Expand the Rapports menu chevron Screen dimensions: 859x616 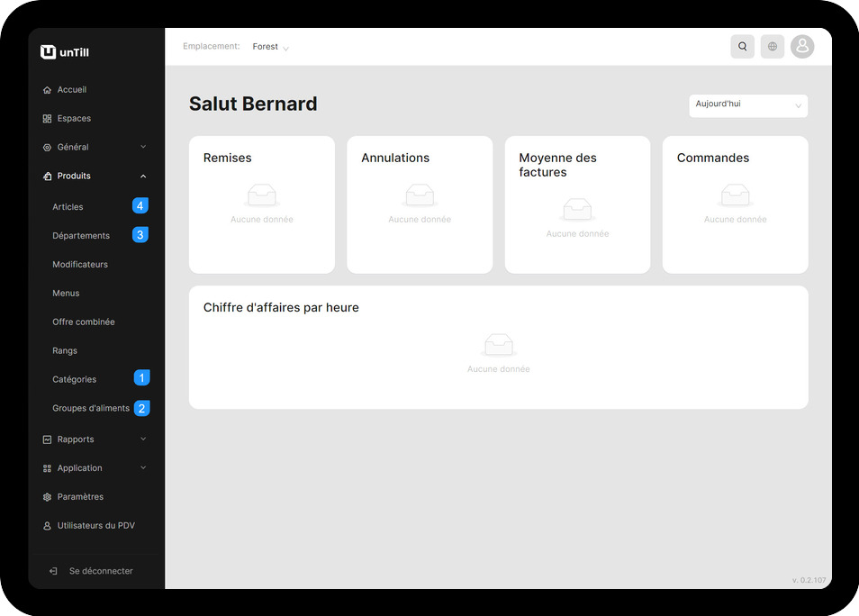tap(143, 439)
